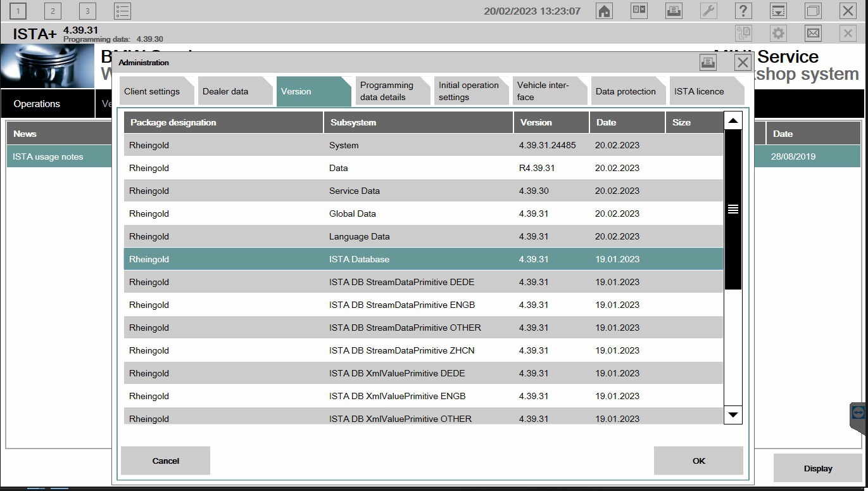This screenshot has height=491, width=868.
Task: Open the operations list icon
Action: point(123,11)
